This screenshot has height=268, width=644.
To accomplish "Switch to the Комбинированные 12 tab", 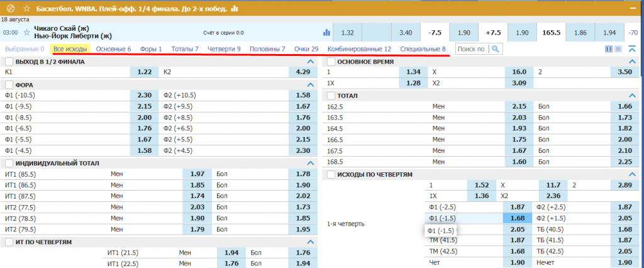I will point(359,49).
